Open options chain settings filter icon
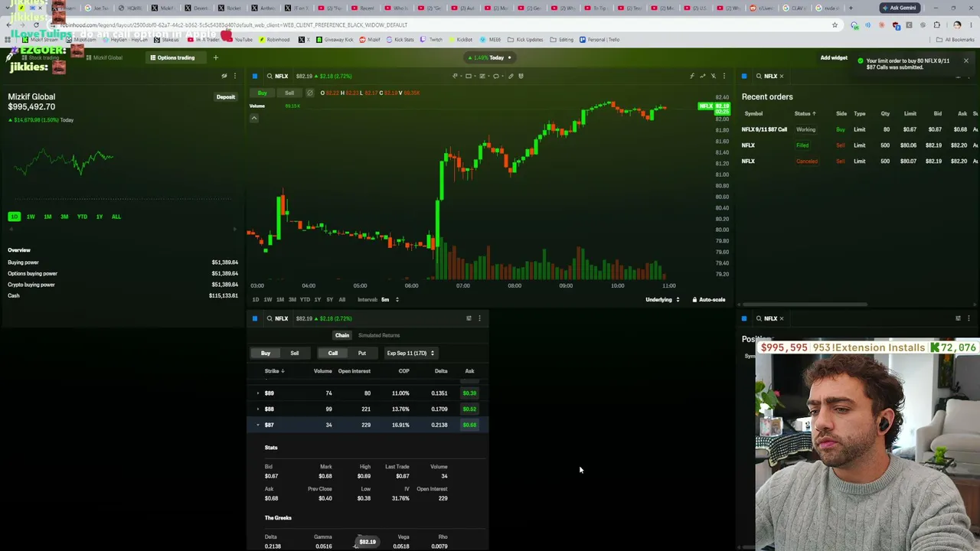 tap(469, 318)
